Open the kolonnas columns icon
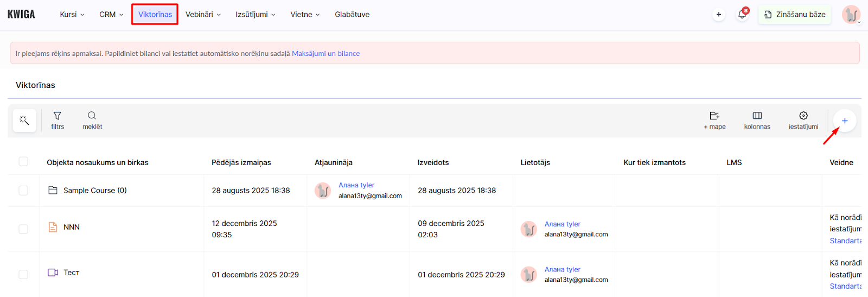This screenshot has height=297, width=868. tap(757, 120)
